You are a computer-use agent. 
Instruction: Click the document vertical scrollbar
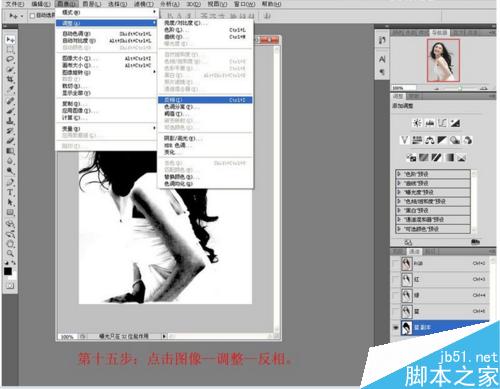[x=277, y=190]
